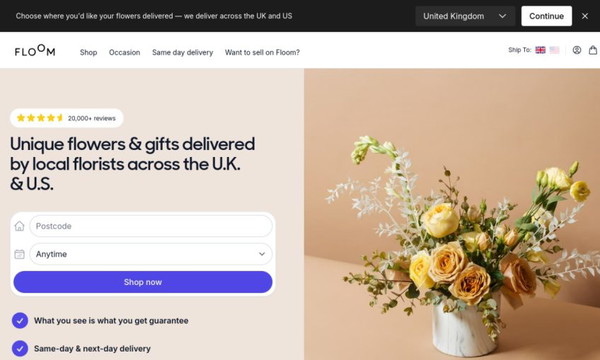This screenshot has width=600, height=360.
Task: Click the Floom logo
Action: [x=35, y=50]
